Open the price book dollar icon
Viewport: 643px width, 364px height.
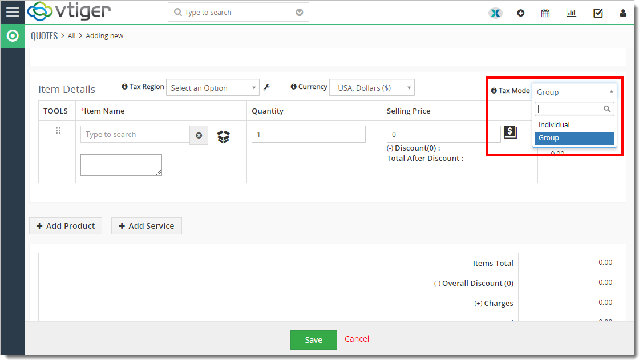pos(510,132)
